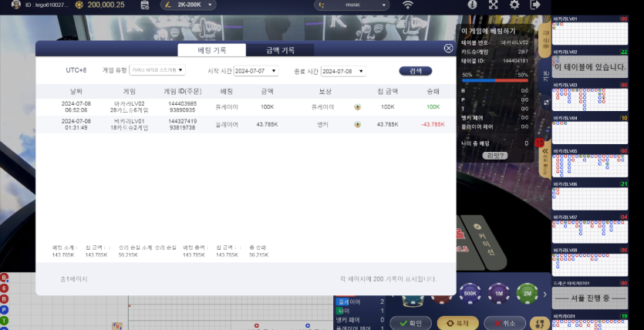The image size is (644, 330).
Task: Confirm the bet with 확인 button
Action: (x=411, y=323)
